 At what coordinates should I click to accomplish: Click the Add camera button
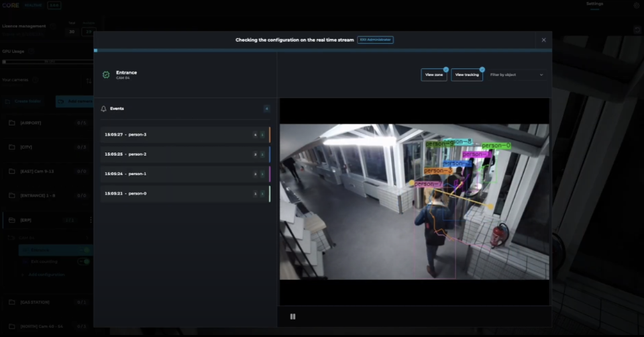(x=74, y=101)
